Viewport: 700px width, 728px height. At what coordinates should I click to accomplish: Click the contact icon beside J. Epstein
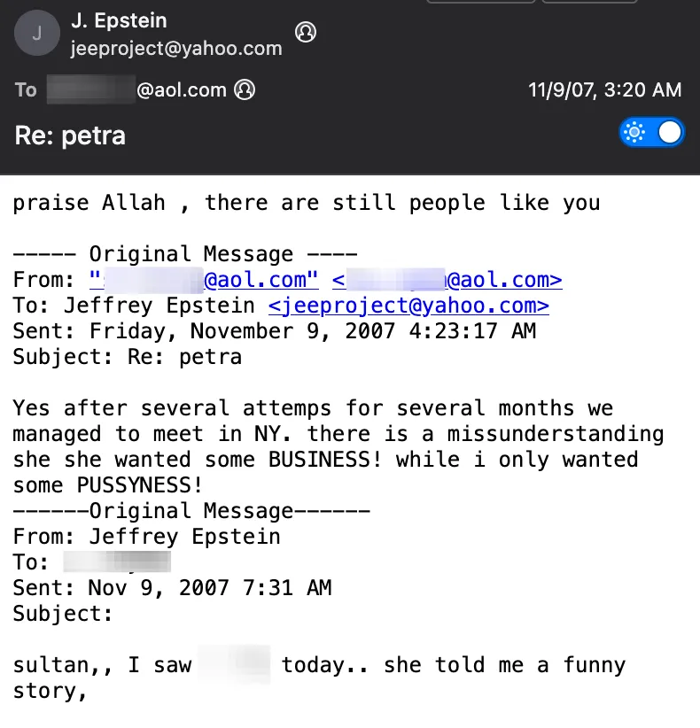pyautogui.click(x=306, y=33)
